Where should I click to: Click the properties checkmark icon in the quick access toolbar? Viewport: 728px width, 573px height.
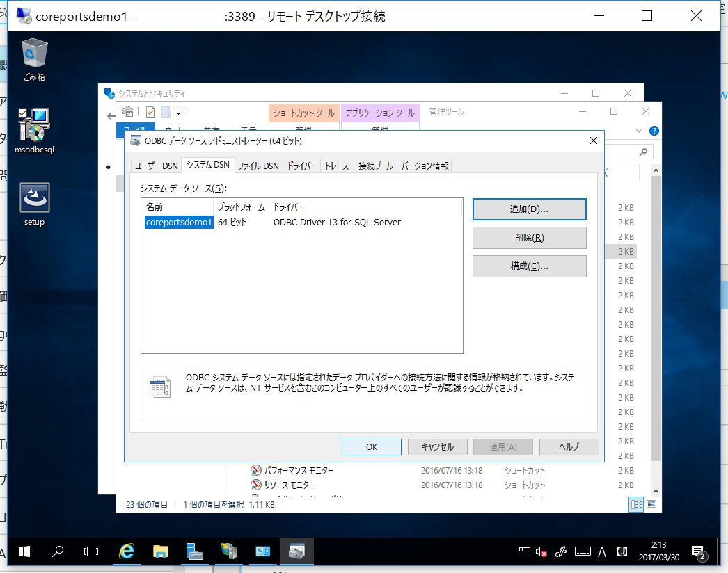pos(150,112)
